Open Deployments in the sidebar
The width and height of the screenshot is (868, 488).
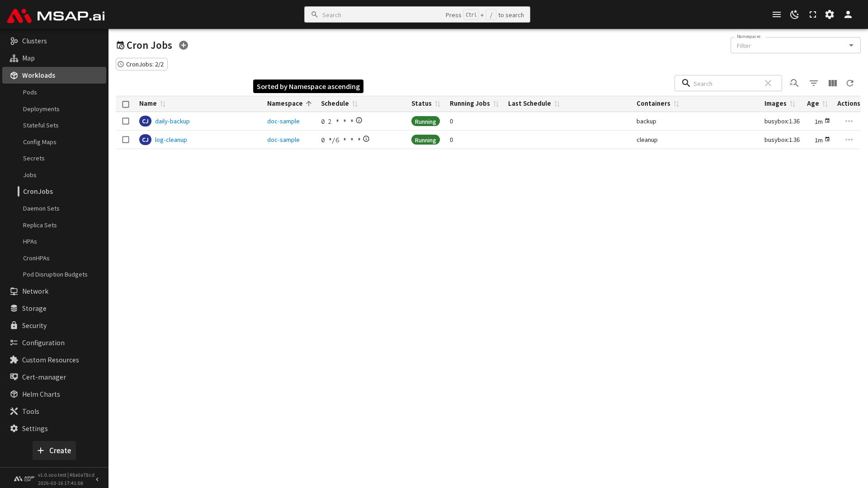pyautogui.click(x=41, y=109)
